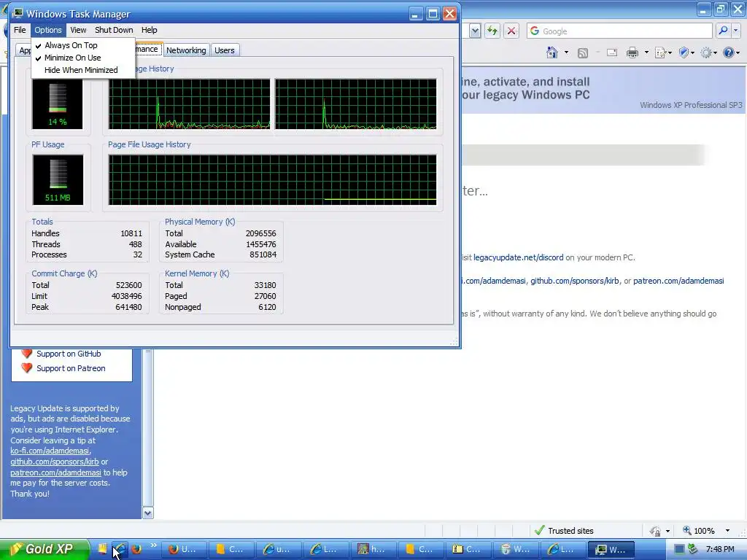This screenshot has height=560, width=747.
Task: Expand the Tools gear dropdown arrow
Action: click(x=715, y=52)
